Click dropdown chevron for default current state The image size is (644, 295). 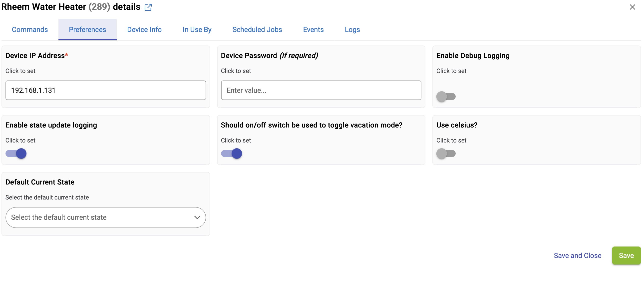(x=197, y=217)
